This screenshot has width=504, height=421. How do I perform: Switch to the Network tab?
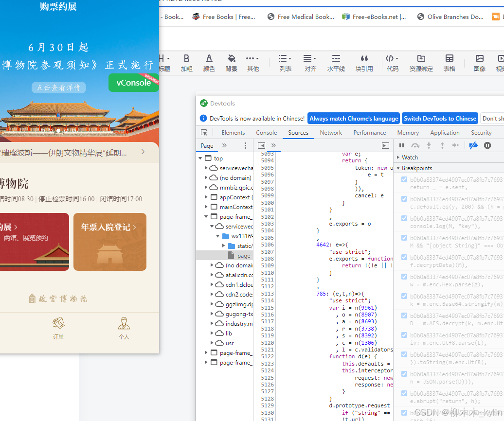pyautogui.click(x=331, y=133)
